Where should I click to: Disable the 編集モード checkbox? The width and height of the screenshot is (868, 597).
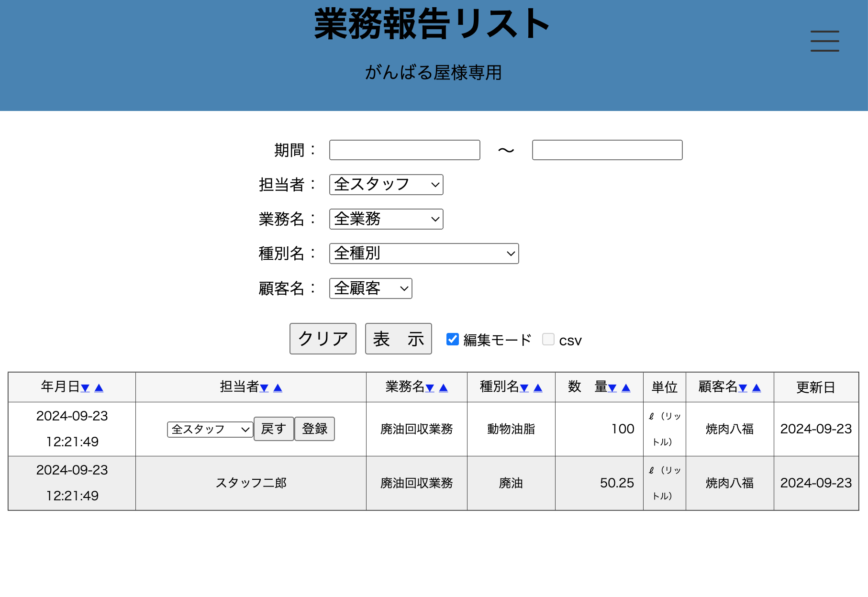(452, 339)
